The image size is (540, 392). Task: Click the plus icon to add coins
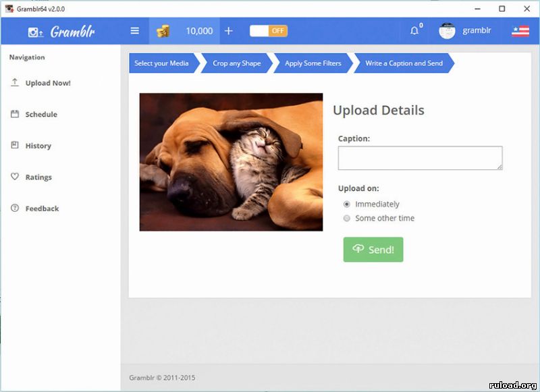228,31
